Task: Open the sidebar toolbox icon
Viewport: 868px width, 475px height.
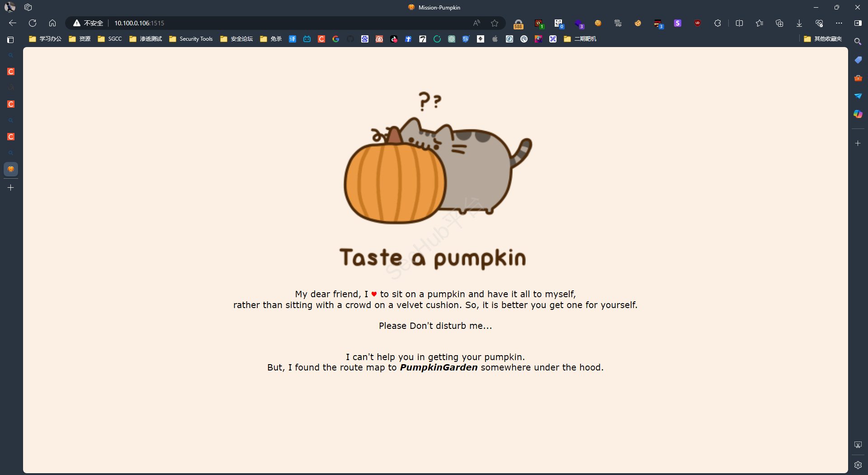Action: [858, 78]
